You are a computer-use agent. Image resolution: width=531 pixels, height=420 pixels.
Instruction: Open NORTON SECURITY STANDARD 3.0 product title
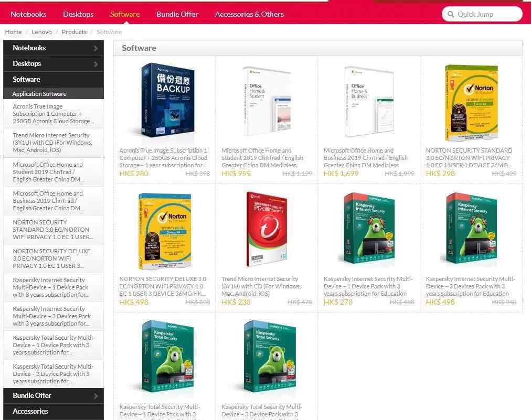point(469,158)
